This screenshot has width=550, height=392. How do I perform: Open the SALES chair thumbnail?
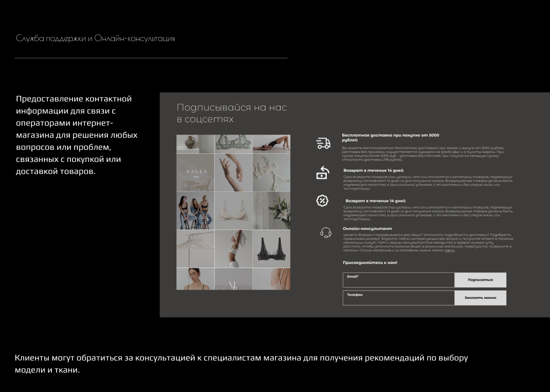pos(195,173)
